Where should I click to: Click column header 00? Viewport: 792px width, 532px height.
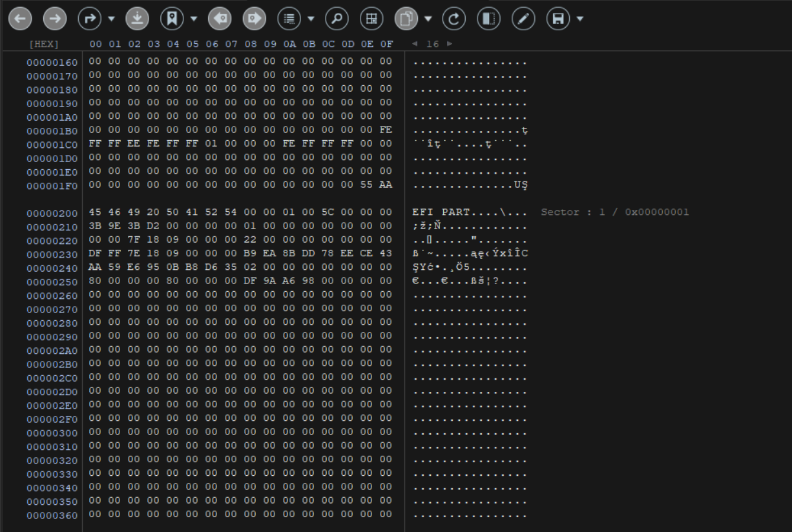coord(95,44)
